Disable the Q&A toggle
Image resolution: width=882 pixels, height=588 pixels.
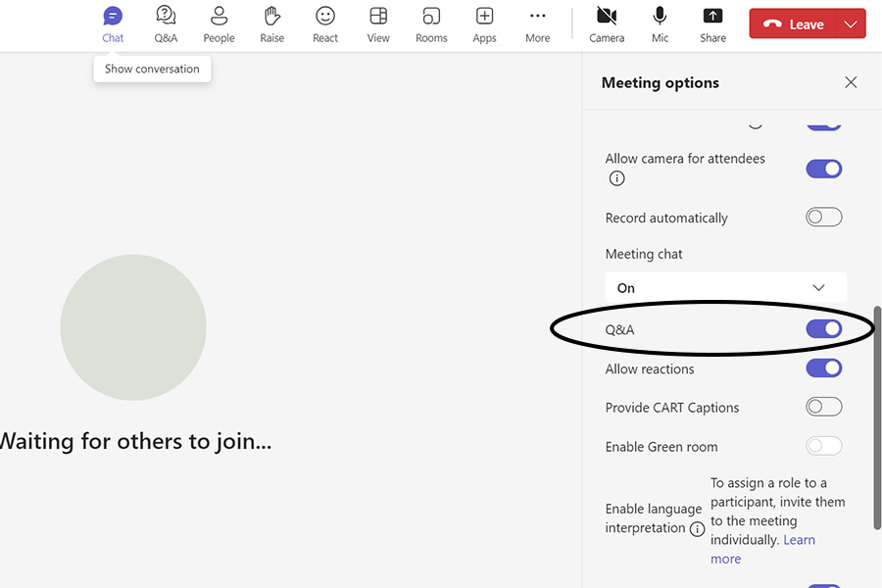click(823, 329)
